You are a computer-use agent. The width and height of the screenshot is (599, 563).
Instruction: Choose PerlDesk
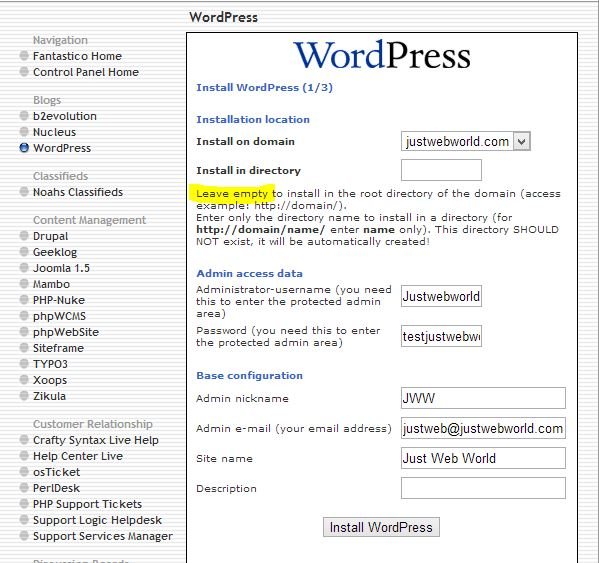pos(56,488)
